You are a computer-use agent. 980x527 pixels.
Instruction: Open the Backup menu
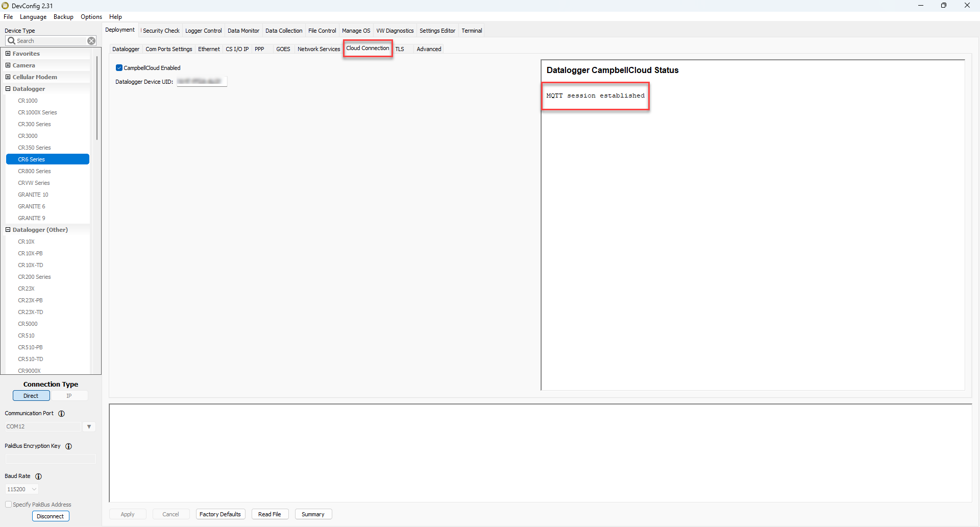[63, 17]
